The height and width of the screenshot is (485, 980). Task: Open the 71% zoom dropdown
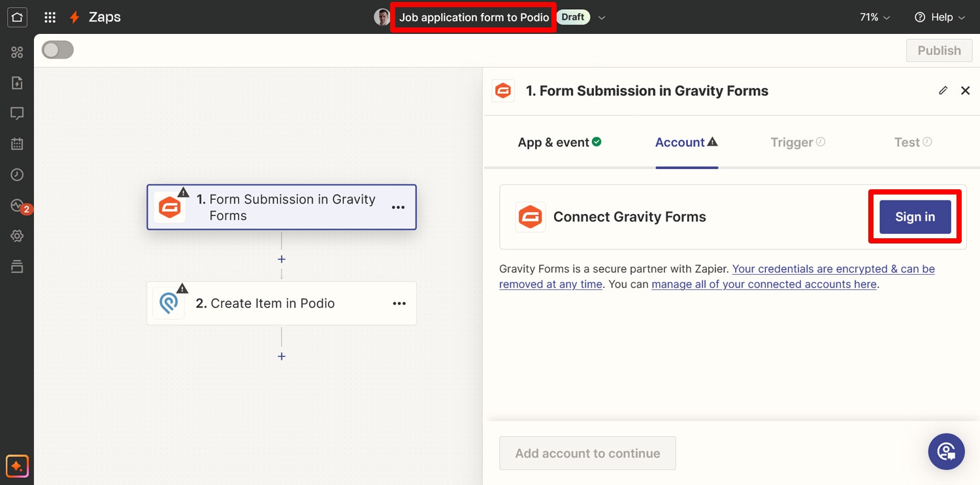[875, 18]
